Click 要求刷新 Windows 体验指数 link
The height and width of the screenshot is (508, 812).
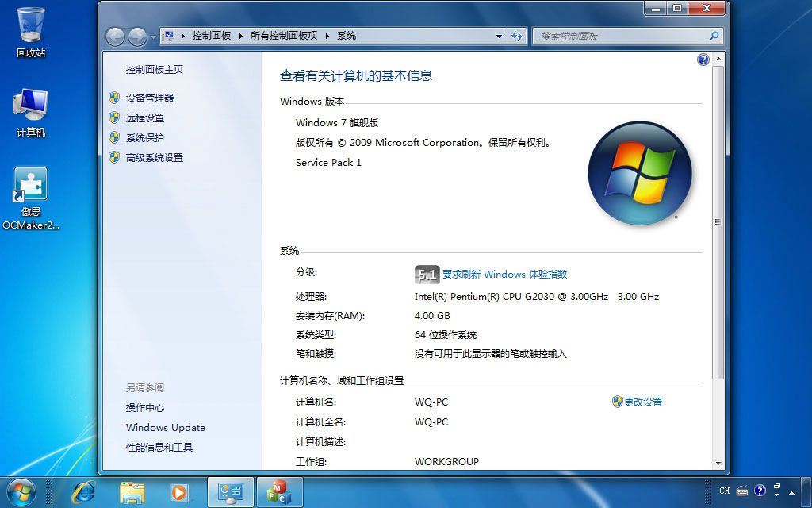(505, 274)
